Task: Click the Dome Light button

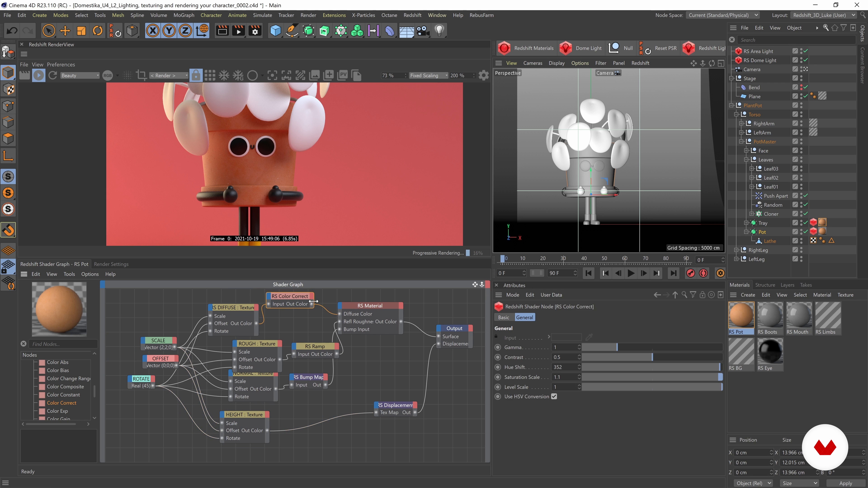Action: point(581,48)
